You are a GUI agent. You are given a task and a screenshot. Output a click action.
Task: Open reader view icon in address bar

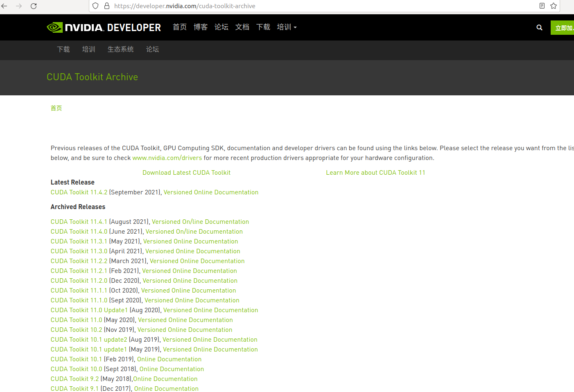coord(542,6)
